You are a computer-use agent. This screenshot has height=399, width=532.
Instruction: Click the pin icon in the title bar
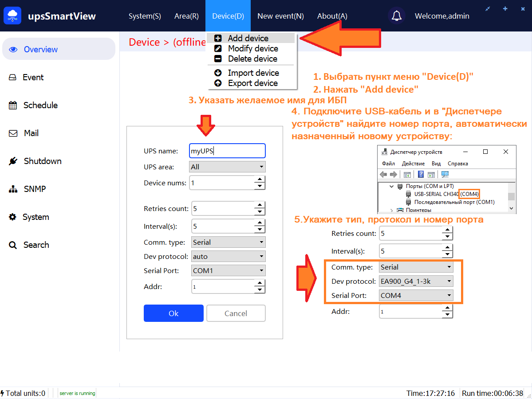[488, 9]
